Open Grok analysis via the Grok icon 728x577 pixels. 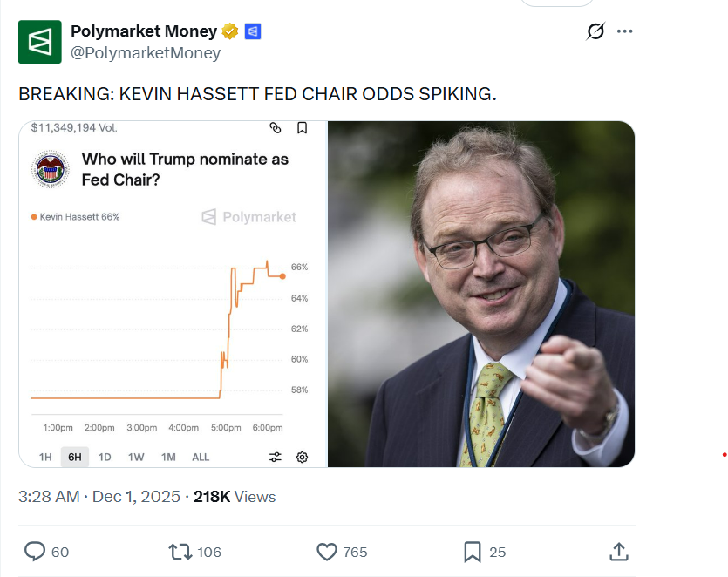[x=595, y=31]
